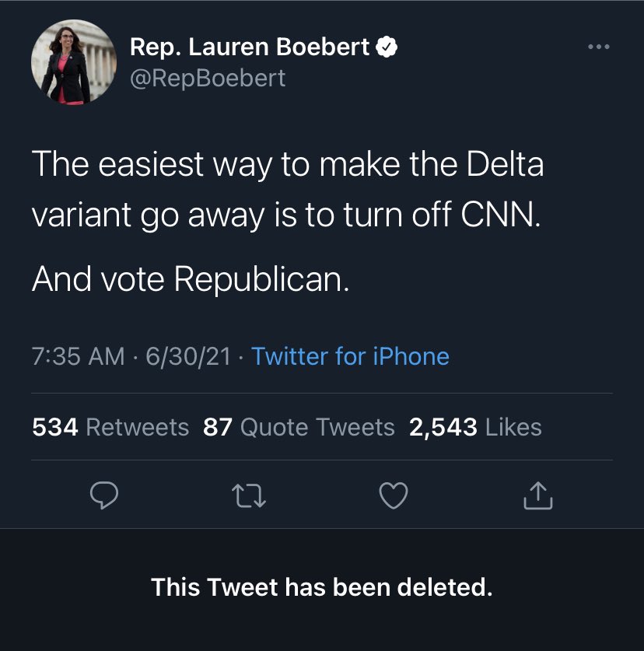The image size is (644, 651).
Task: Like the tweet with the heart icon
Action: (x=393, y=495)
